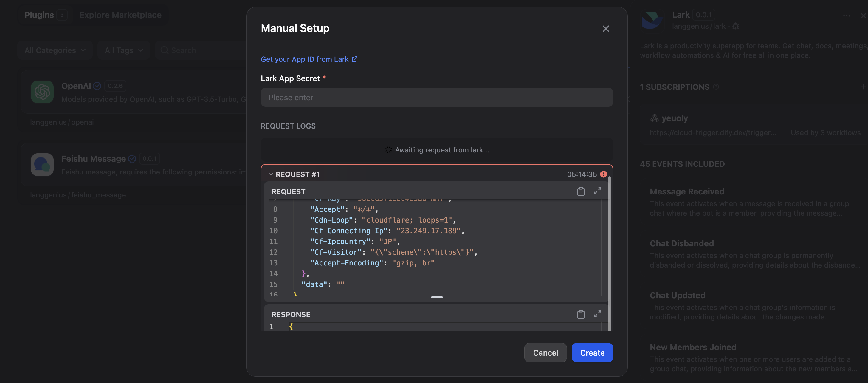The width and height of the screenshot is (868, 383).
Task: Collapse the REQUEST #1 entry
Action: (x=271, y=174)
